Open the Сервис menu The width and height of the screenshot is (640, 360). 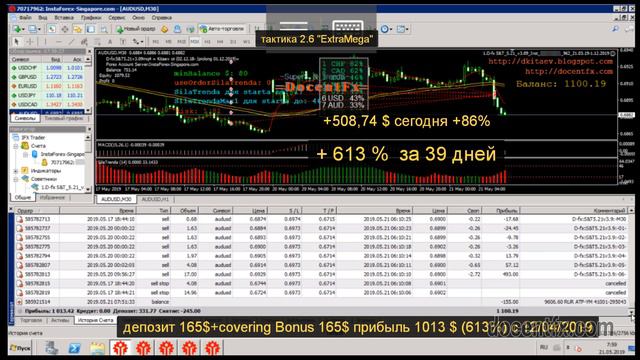pyautogui.click(x=117, y=18)
